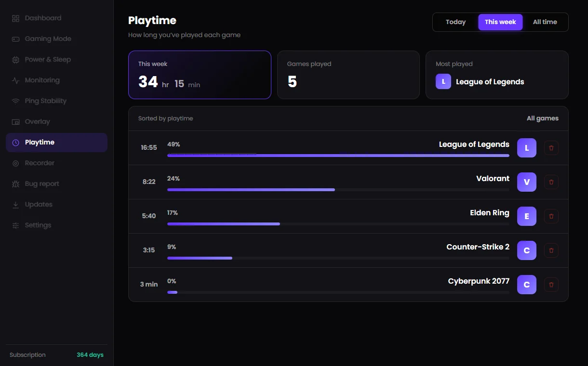Delete the Valorant playtime entry
588x366 pixels.
[551, 182]
